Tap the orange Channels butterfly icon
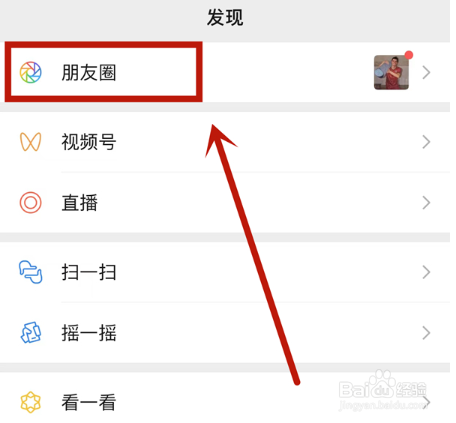The width and height of the screenshot is (456, 423). (x=31, y=142)
